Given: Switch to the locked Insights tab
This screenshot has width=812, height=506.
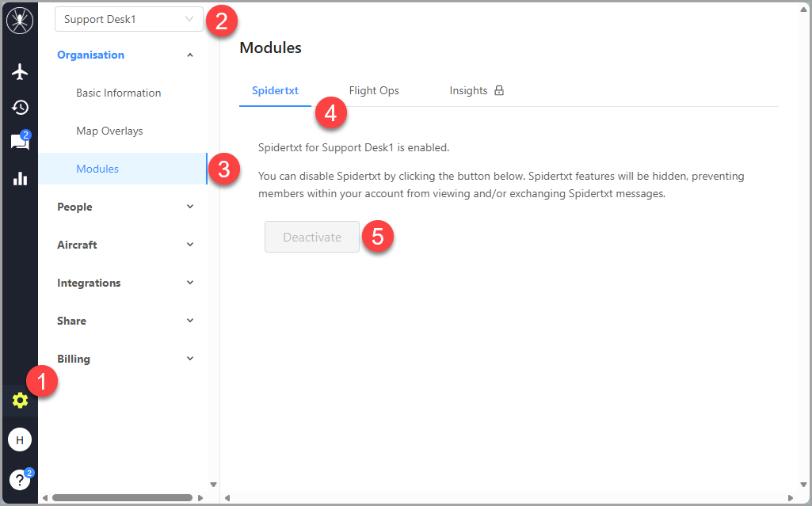Looking at the screenshot, I should [x=476, y=90].
